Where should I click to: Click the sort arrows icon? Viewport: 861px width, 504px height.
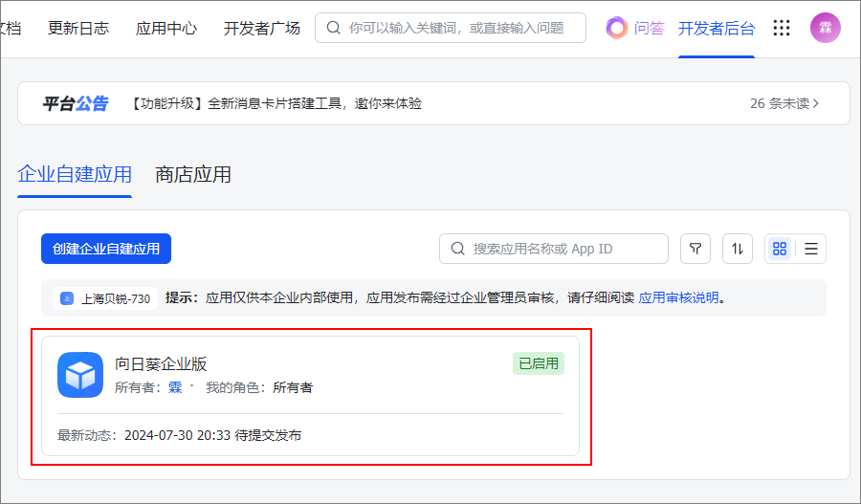pos(738,249)
